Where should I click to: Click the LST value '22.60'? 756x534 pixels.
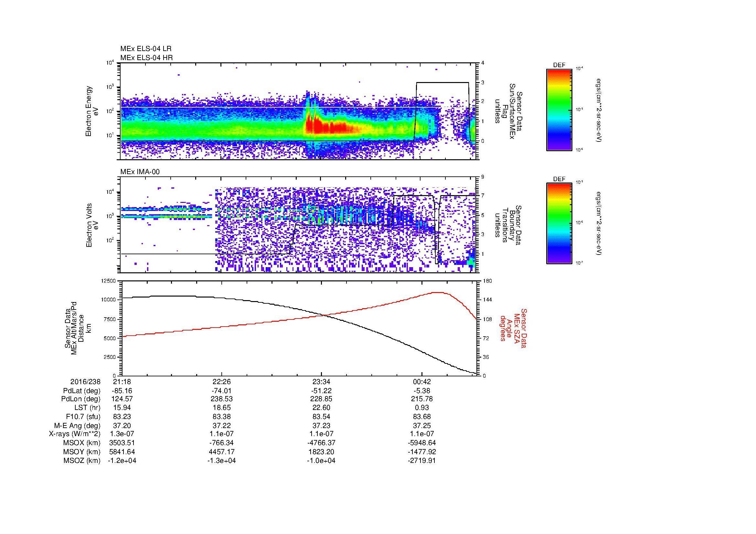(321, 408)
